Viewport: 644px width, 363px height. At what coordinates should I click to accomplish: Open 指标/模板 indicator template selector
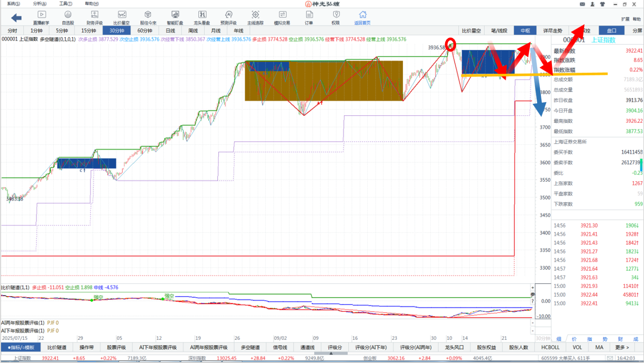point(21,347)
